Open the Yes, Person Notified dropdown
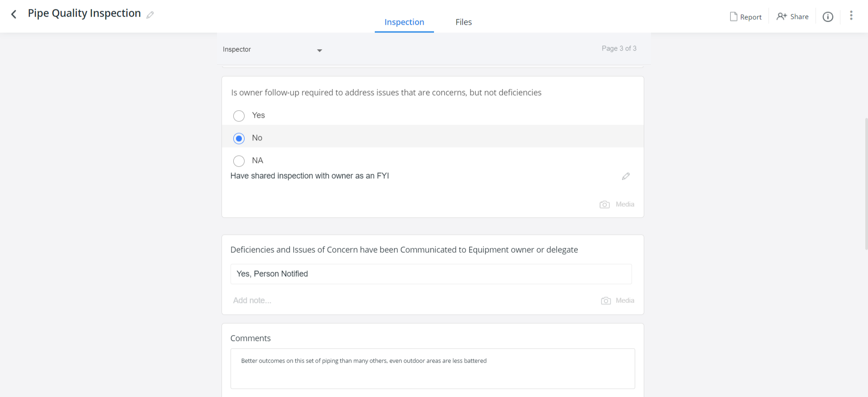This screenshot has height=397, width=868. 431,274
